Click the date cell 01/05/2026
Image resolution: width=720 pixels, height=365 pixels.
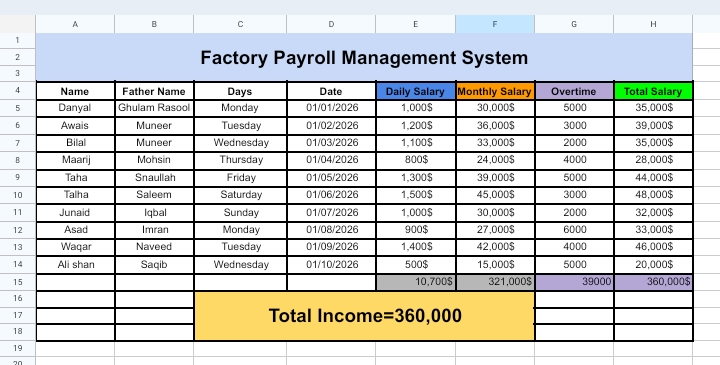pyautogui.click(x=331, y=178)
